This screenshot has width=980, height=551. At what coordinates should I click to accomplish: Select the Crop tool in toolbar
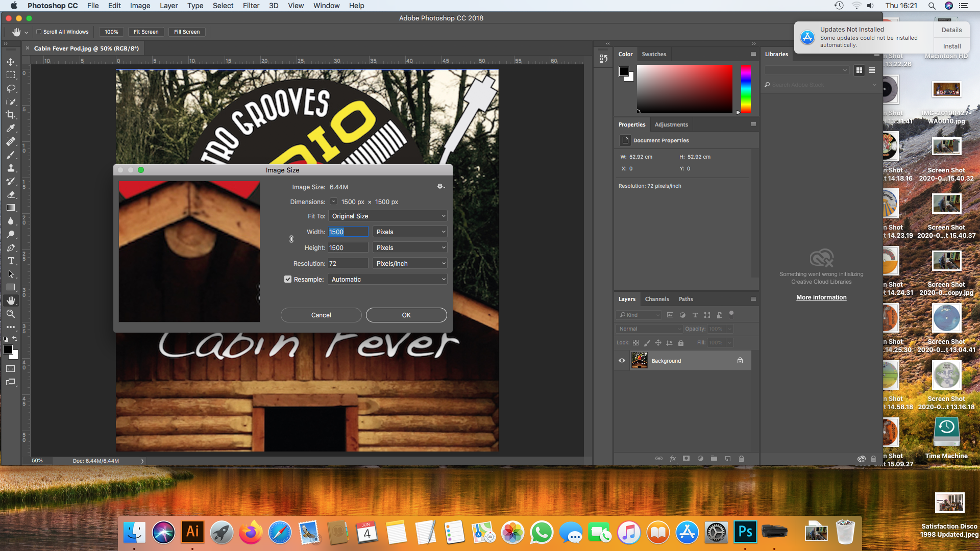10,115
